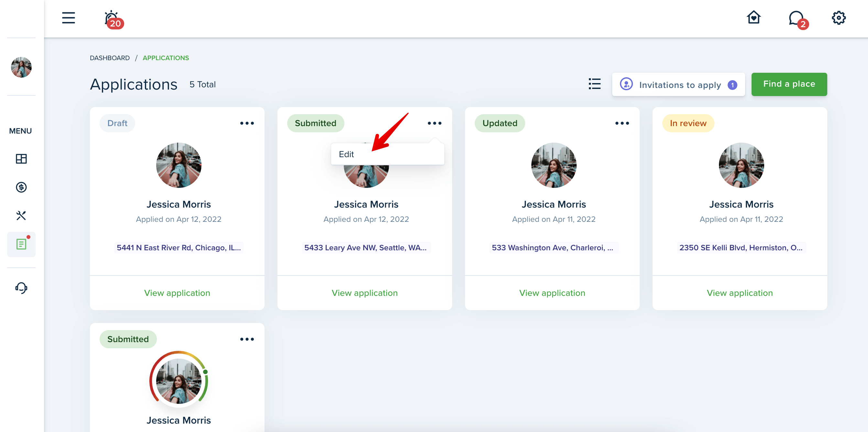The width and height of the screenshot is (868, 432).
Task: Click Applied on Apr 11, 2022 on Updated card
Action: click(x=554, y=219)
